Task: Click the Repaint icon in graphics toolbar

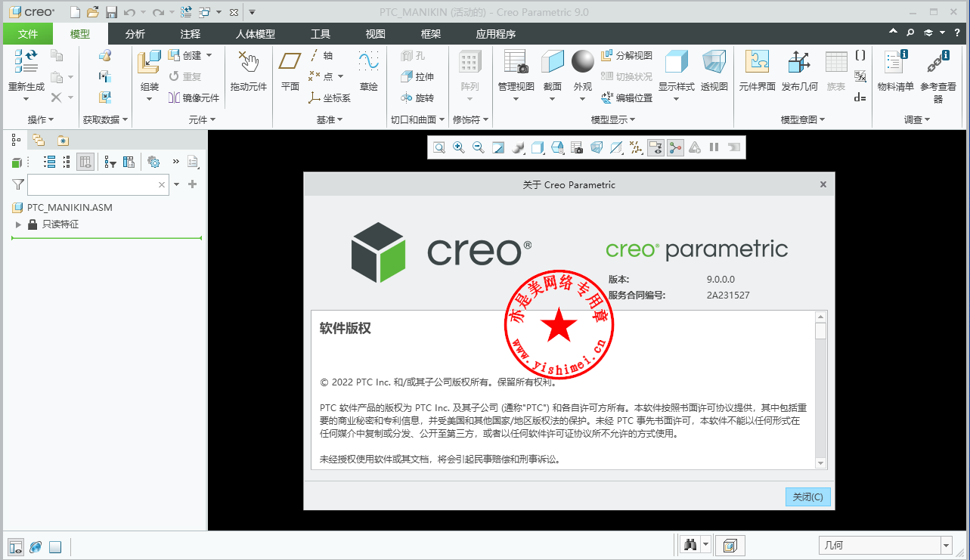Action: point(498,147)
